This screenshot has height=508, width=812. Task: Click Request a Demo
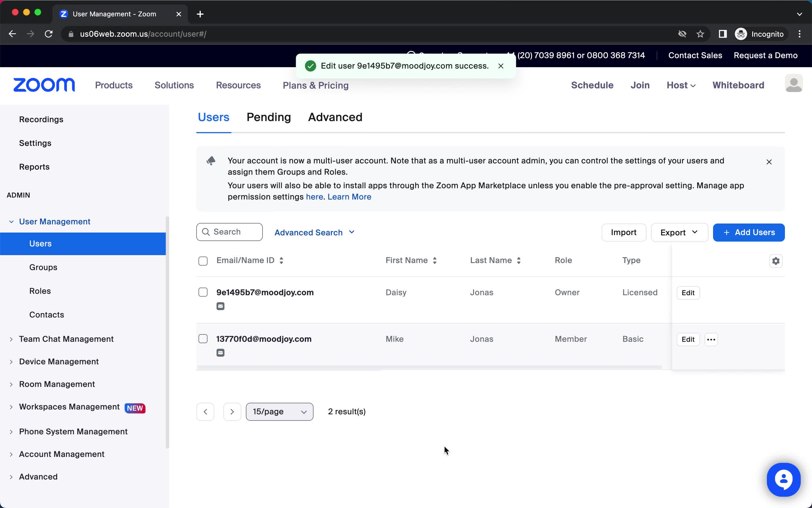point(765,55)
